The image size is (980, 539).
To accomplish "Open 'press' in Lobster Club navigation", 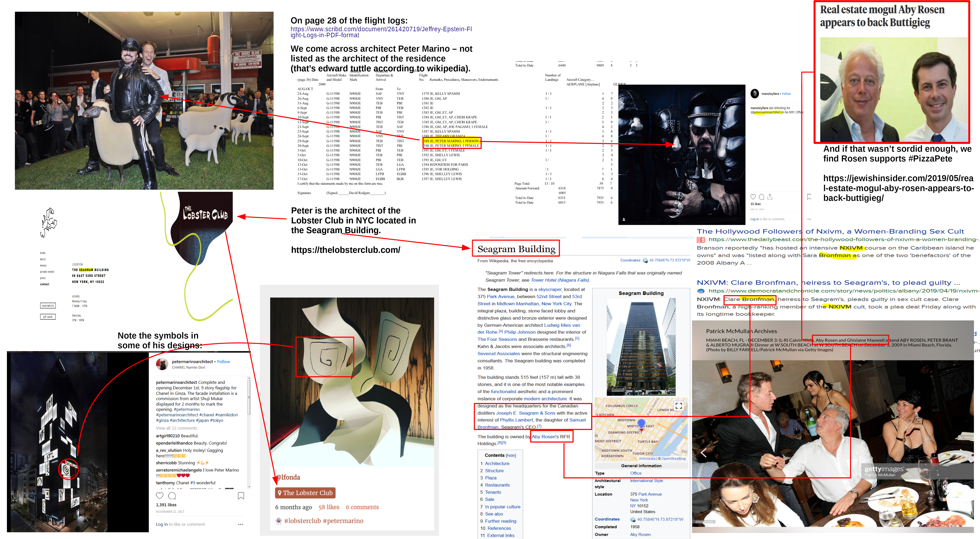I will pos(43,278).
